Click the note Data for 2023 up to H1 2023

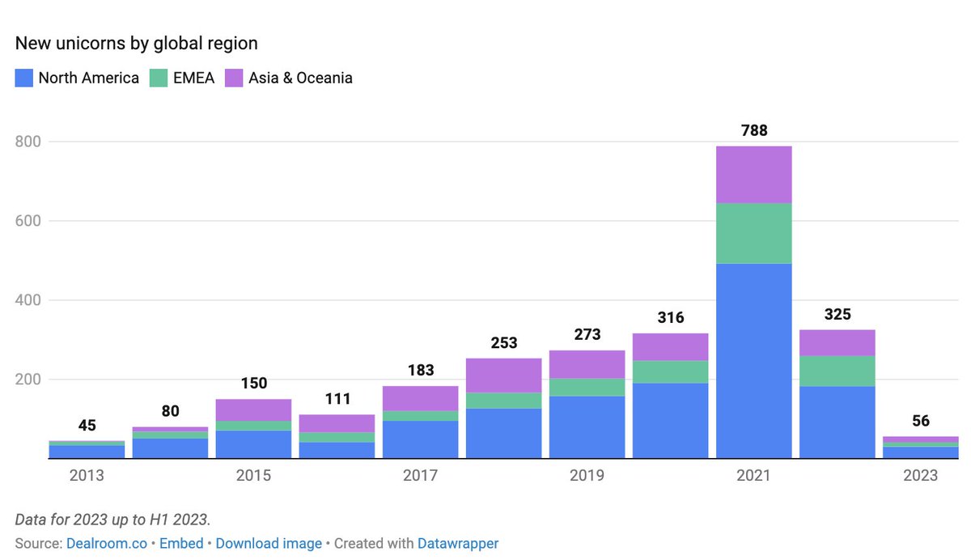pos(112,519)
